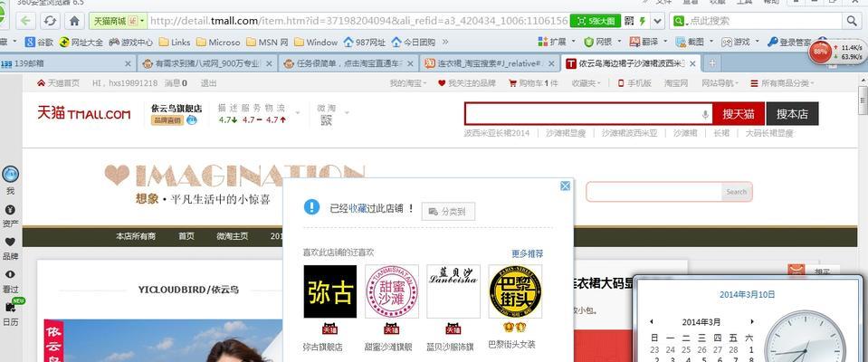Click the 搜本店 button
The height and width of the screenshot is (362, 868).
coord(792,114)
